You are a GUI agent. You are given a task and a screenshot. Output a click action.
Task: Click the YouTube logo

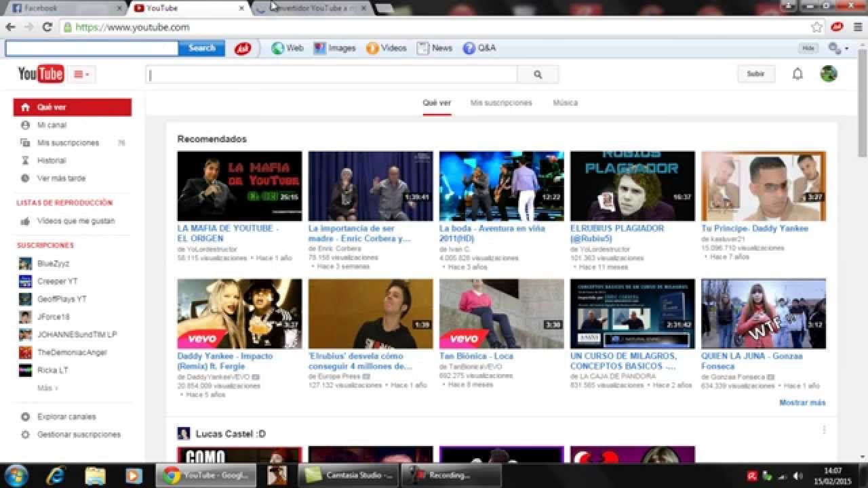pyautogui.click(x=41, y=74)
